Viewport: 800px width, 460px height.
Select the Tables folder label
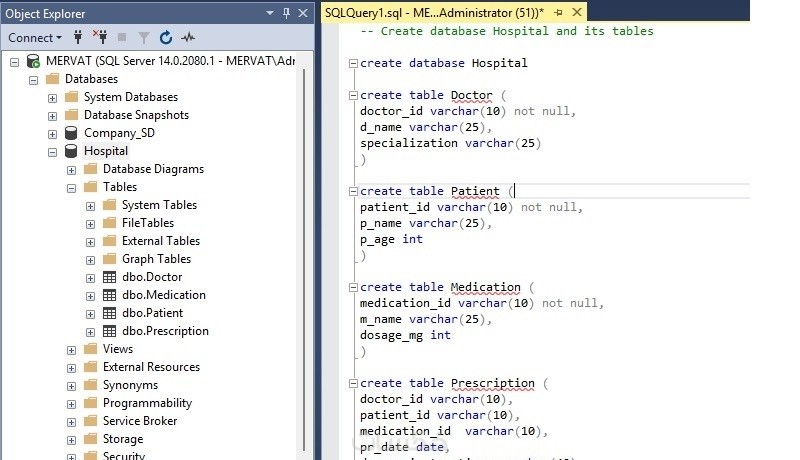(x=120, y=187)
